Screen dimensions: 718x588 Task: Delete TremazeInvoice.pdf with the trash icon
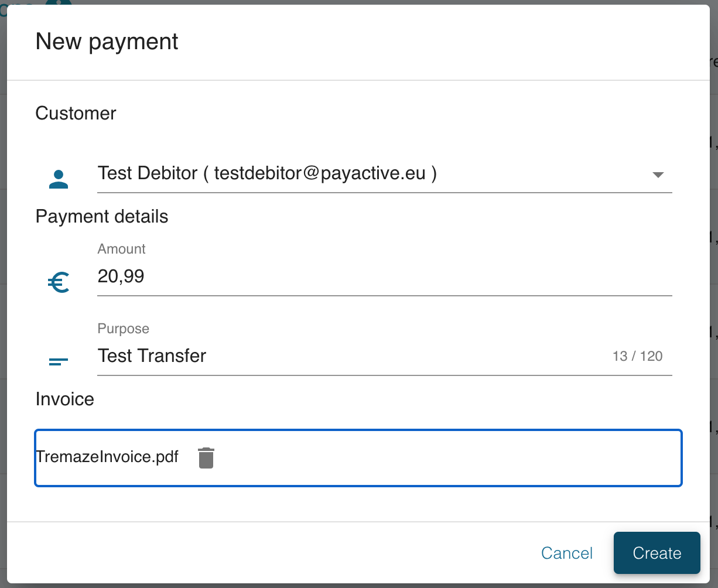pyautogui.click(x=206, y=457)
